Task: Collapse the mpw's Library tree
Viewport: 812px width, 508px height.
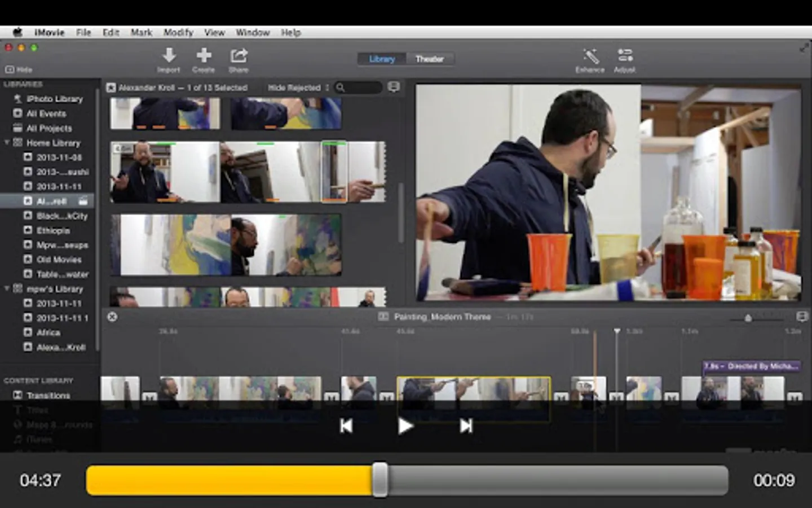Action: [7, 288]
